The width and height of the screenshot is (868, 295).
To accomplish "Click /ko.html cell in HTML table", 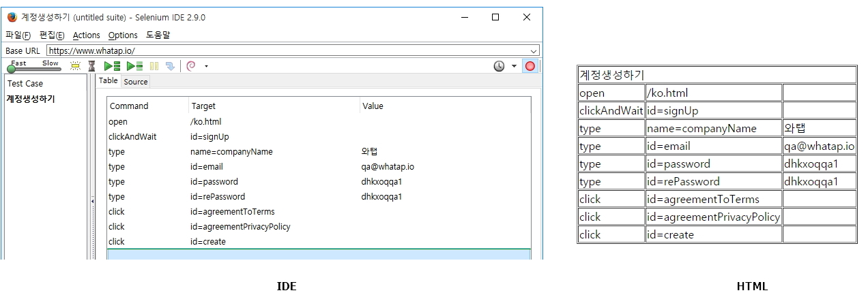I will tap(714, 92).
